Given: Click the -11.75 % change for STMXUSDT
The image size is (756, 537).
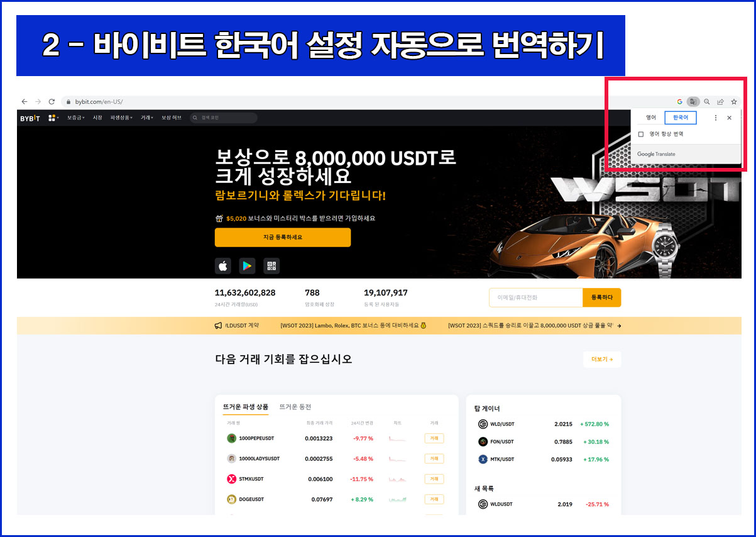Looking at the screenshot, I should pos(361,479).
